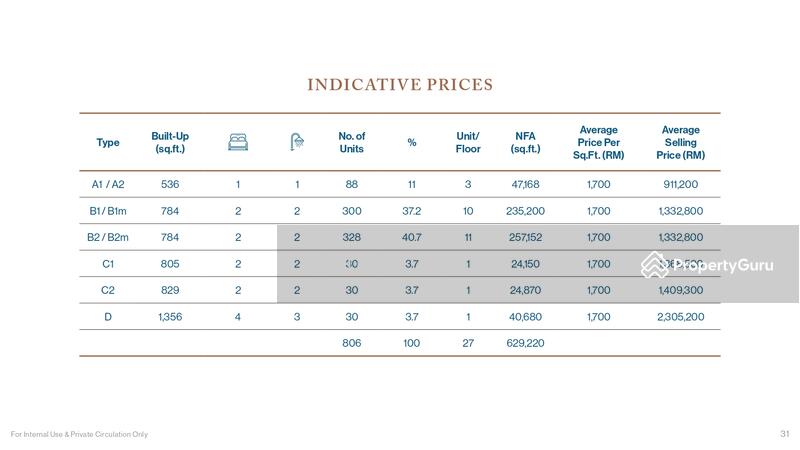This screenshot has height=450, width=800.
Task: Click the bed icon column header
Action: point(238,143)
